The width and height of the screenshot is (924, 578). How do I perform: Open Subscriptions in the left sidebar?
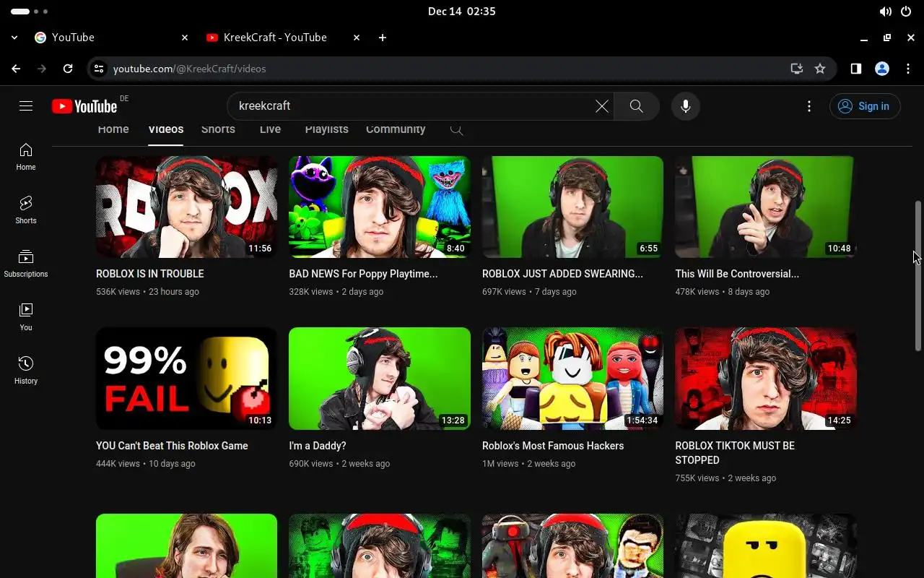(x=26, y=264)
